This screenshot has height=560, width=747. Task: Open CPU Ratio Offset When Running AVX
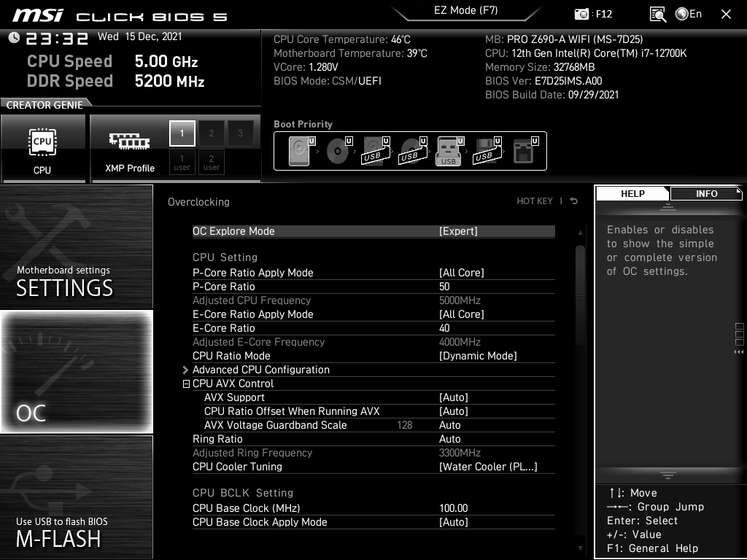(379, 411)
